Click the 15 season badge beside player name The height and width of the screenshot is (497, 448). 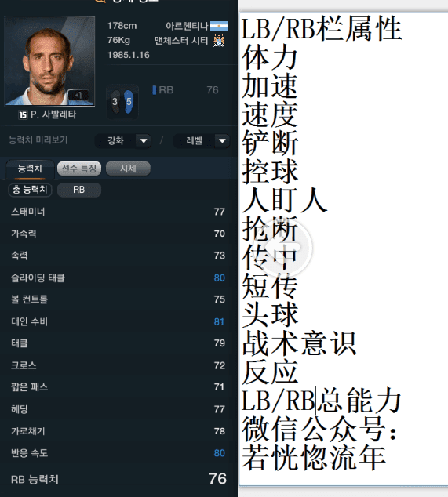tap(23, 114)
